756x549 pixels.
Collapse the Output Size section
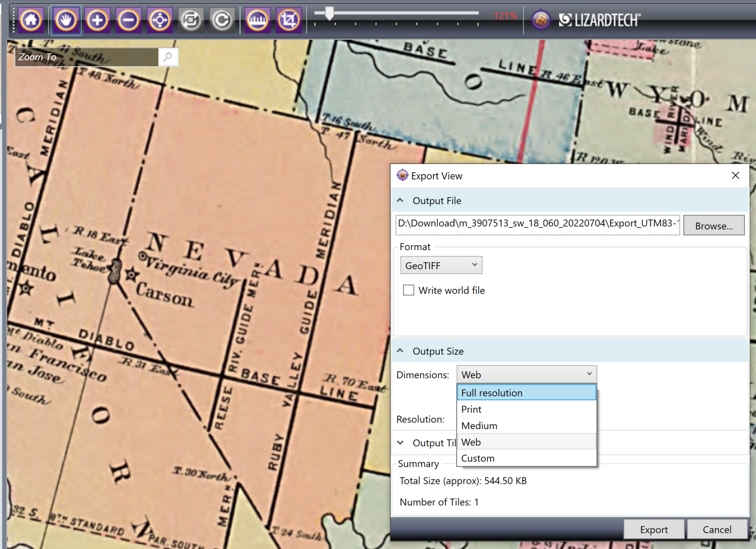click(400, 351)
